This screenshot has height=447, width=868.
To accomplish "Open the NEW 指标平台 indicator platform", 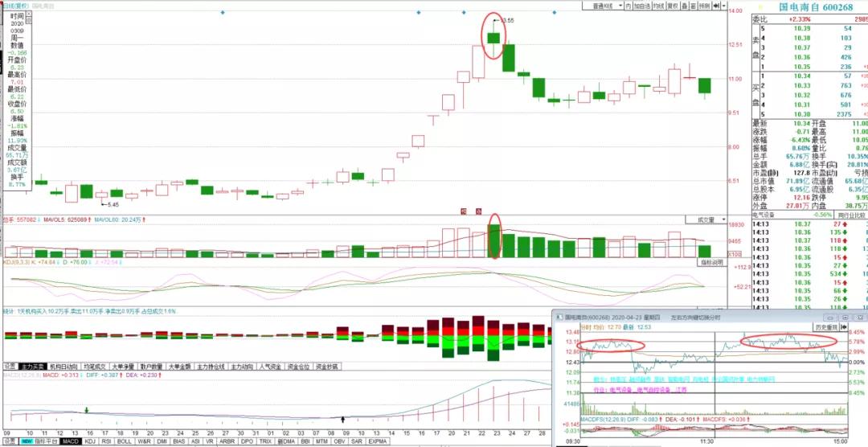I will pyautogui.click(x=39, y=441).
